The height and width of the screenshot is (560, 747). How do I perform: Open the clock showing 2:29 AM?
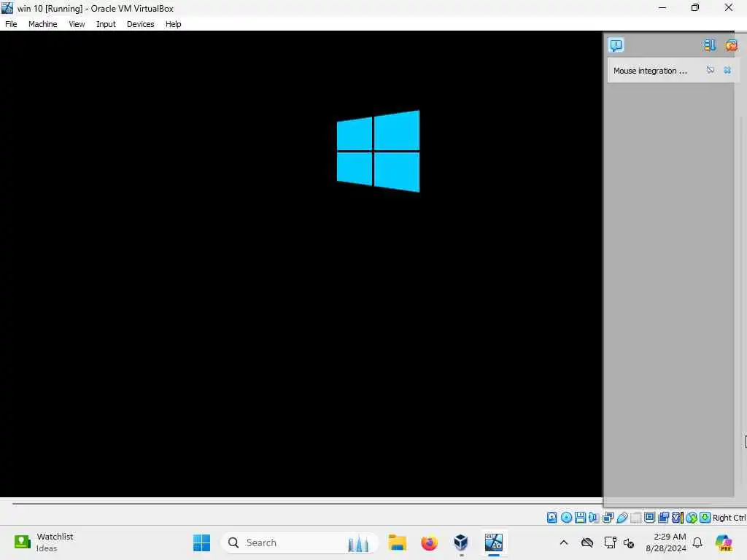click(x=666, y=542)
